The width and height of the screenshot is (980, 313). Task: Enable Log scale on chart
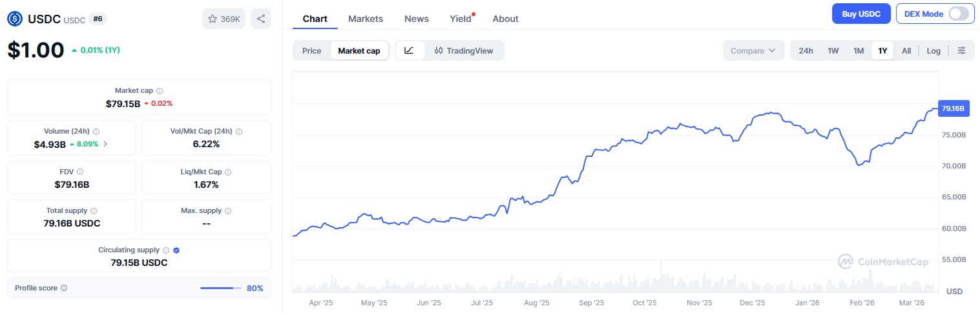pyautogui.click(x=933, y=50)
